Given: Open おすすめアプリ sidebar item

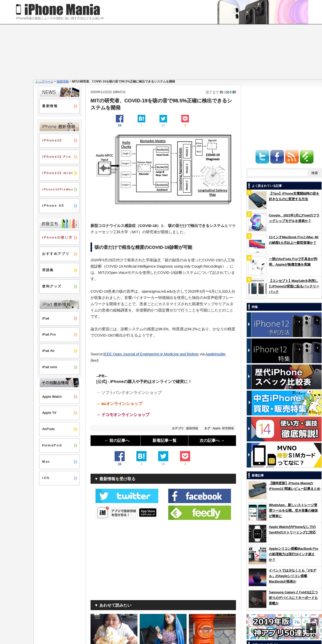Looking at the screenshot, I should (59, 254).
